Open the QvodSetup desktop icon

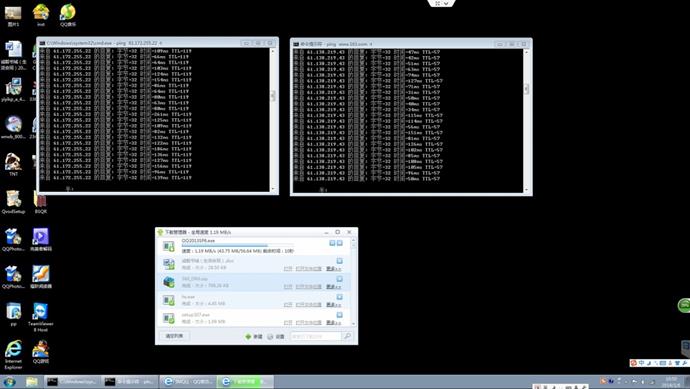(x=13, y=202)
